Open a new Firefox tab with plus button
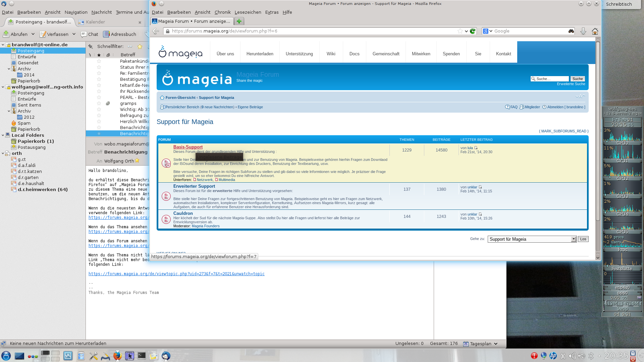The height and width of the screenshot is (362, 644). [x=239, y=21]
